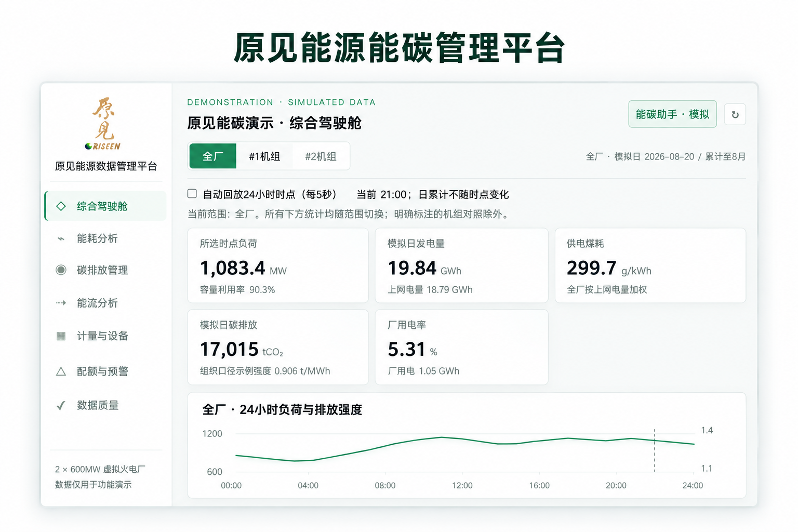Screen dimensions: 798x532
Task: Click the dashed time marker on the chart
Action: click(655, 450)
